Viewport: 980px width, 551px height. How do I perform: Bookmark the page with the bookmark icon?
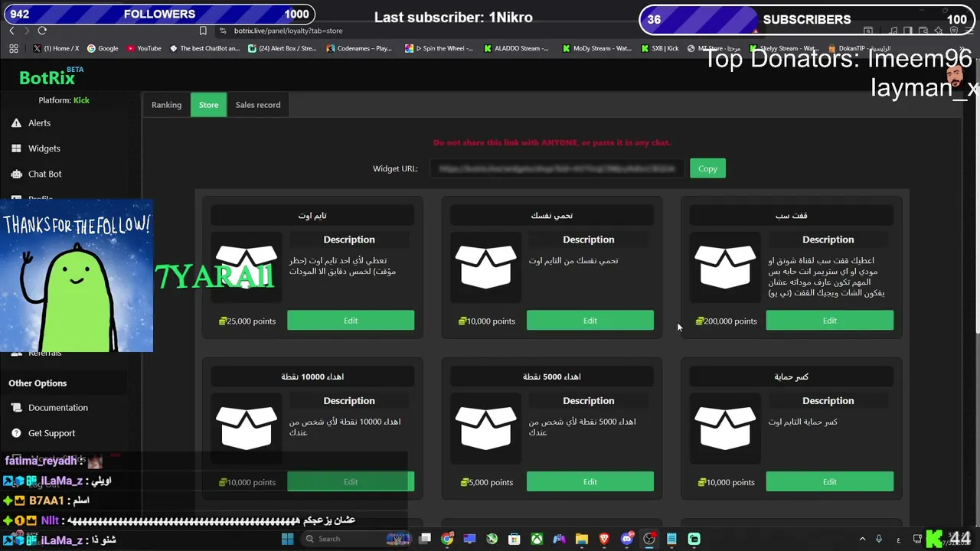coord(203,31)
